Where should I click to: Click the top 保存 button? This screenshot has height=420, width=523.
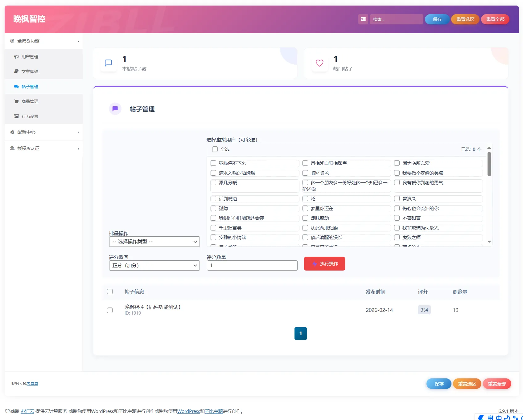pos(437,19)
